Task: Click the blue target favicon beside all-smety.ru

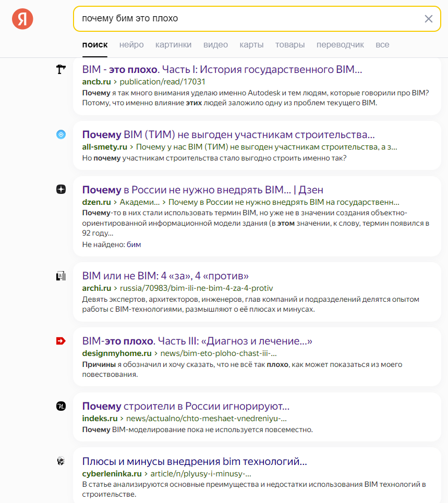Action: pos(61,134)
